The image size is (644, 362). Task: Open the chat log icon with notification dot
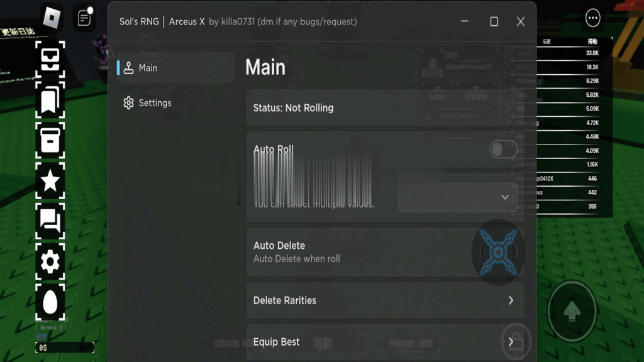pyautogui.click(x=84, y=18)
